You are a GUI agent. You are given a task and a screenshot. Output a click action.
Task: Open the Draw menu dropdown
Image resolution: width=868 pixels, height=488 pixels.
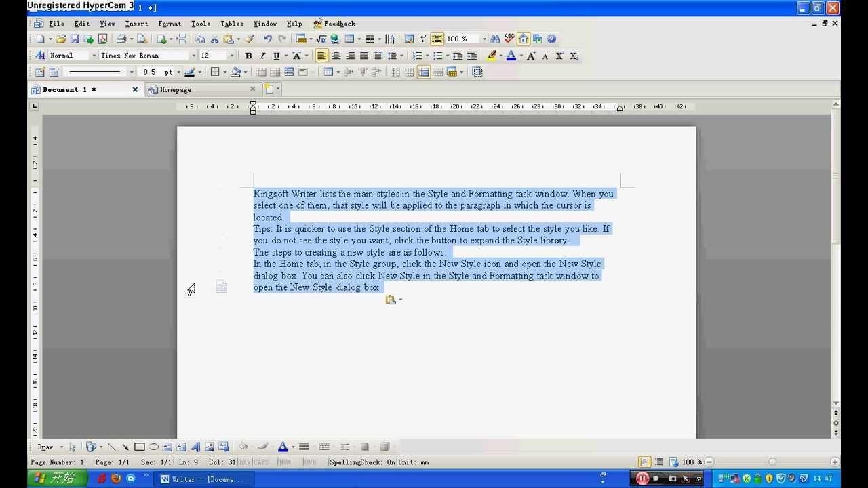(50, 447)
